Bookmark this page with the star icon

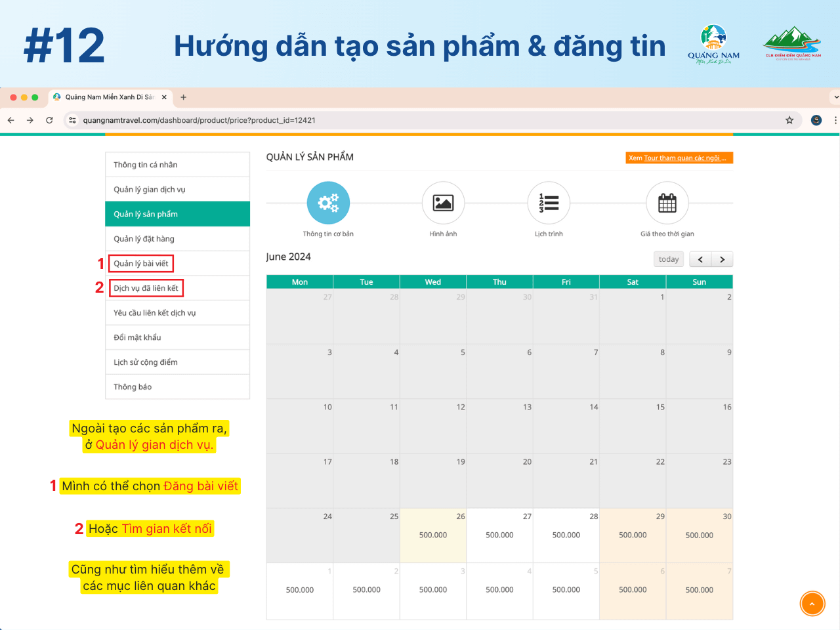tap(789, 120)
